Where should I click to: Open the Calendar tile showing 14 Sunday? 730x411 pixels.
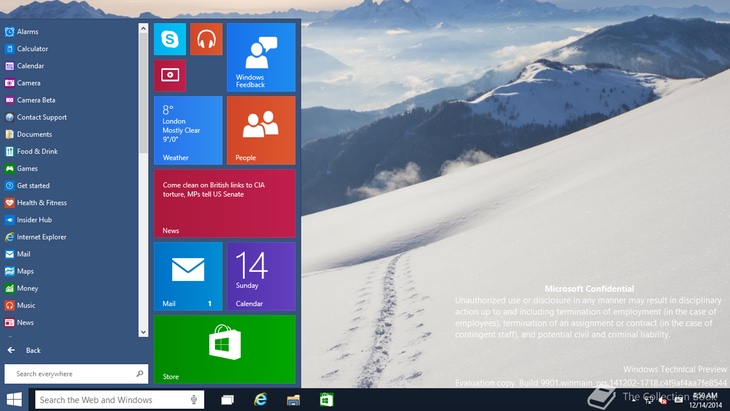coord(261,276)
